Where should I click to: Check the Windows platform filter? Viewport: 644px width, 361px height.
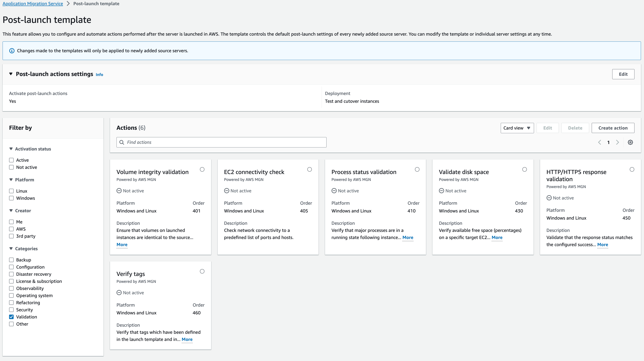click(x=11, y=198)
